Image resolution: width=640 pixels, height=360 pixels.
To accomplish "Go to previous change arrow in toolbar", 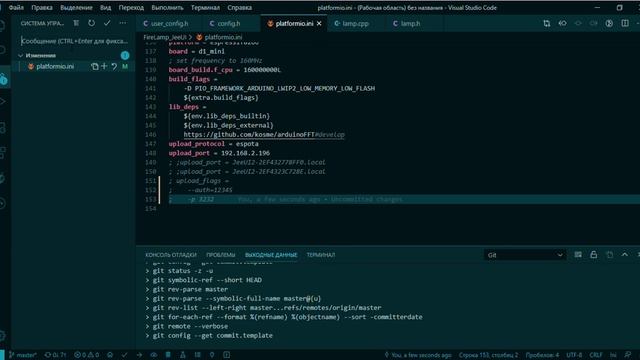I will click(x=578, y=24).
